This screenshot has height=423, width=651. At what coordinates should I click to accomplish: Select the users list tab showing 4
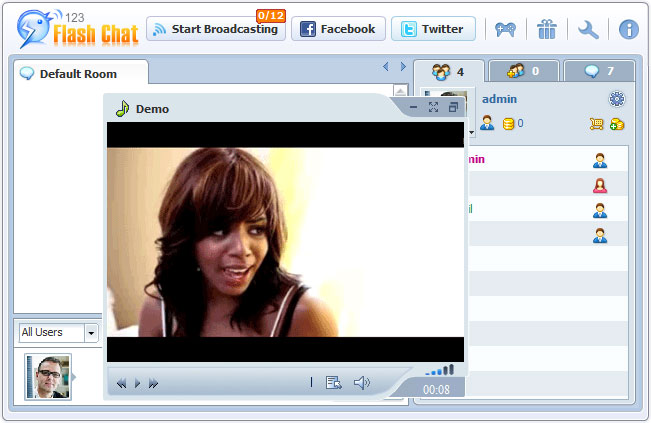pyautogui.click(x=448, y=72)
